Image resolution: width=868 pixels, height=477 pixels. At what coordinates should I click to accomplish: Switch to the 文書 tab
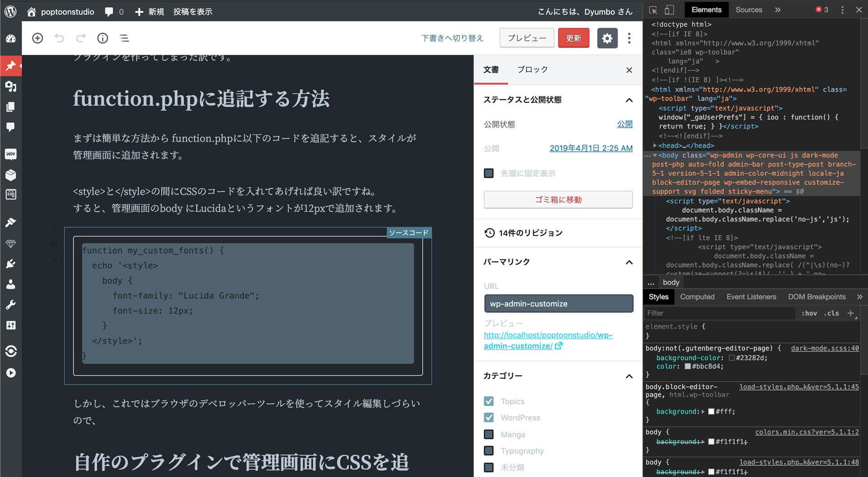pyautogui.click(x=491, y=70)
